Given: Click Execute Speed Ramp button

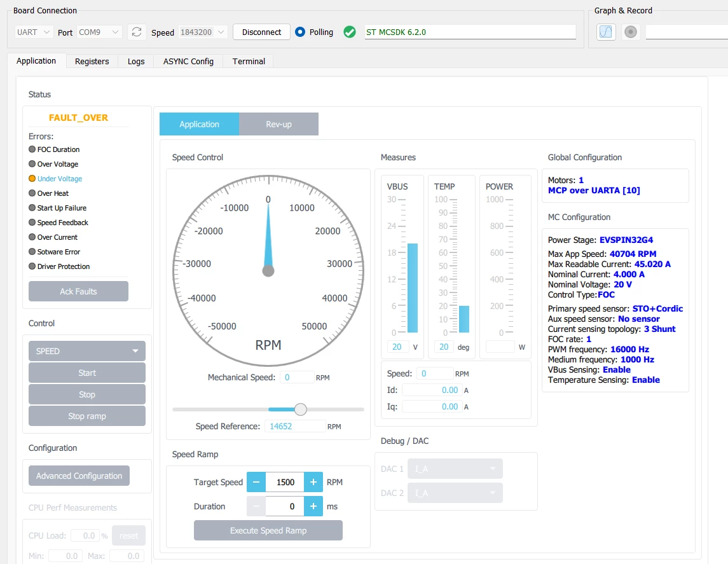Looking at the screenshot, I should click(x=268, y=530).
